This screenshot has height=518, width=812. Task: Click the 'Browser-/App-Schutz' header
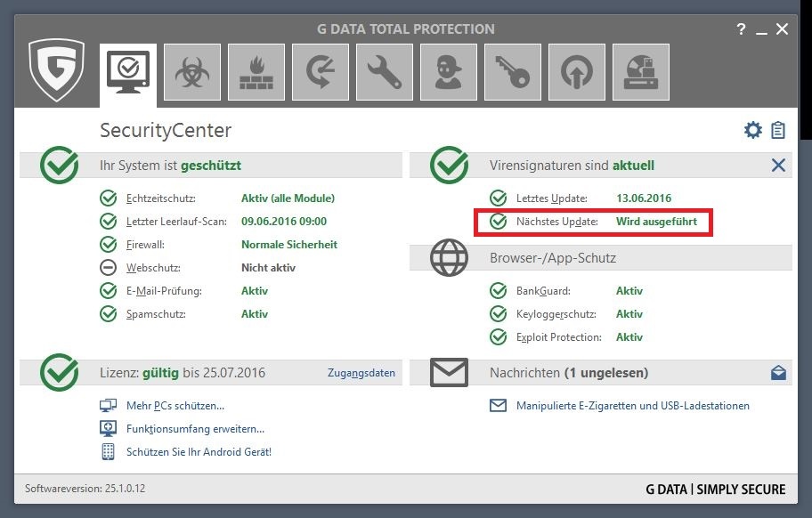coord(553,258)
